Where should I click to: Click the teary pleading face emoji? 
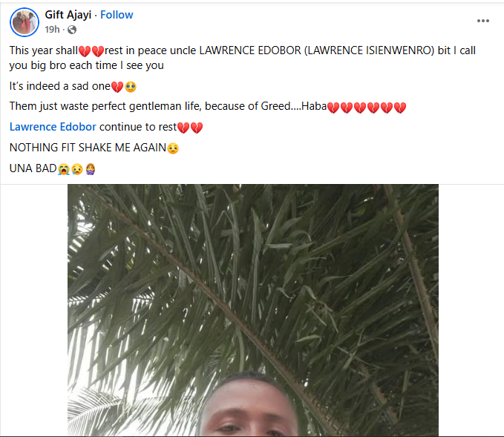(131, 87)
